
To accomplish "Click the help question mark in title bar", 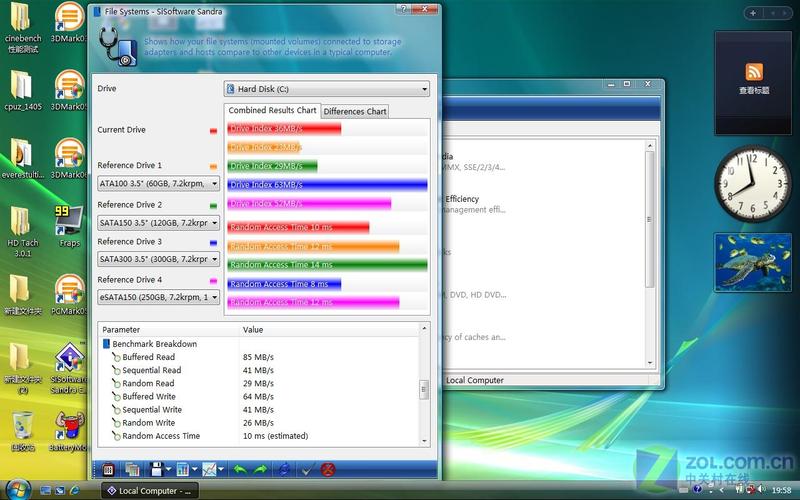I will (403, 9).
